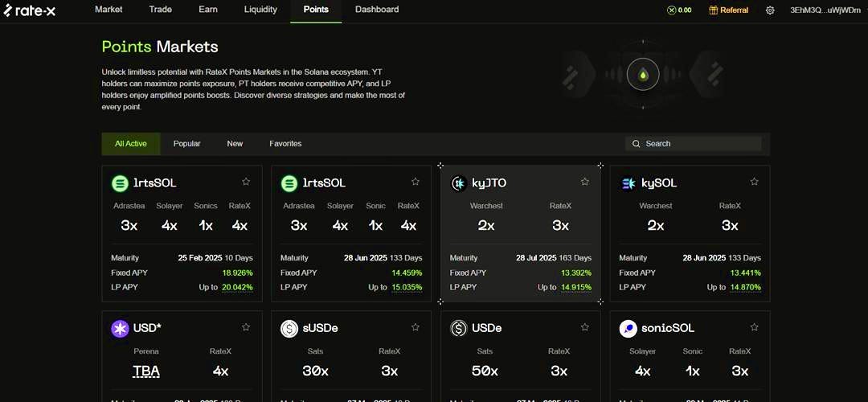
Task: Open wallet address 3EhM3Q...uWjWDm menu
Action: [x=825, y=10]
